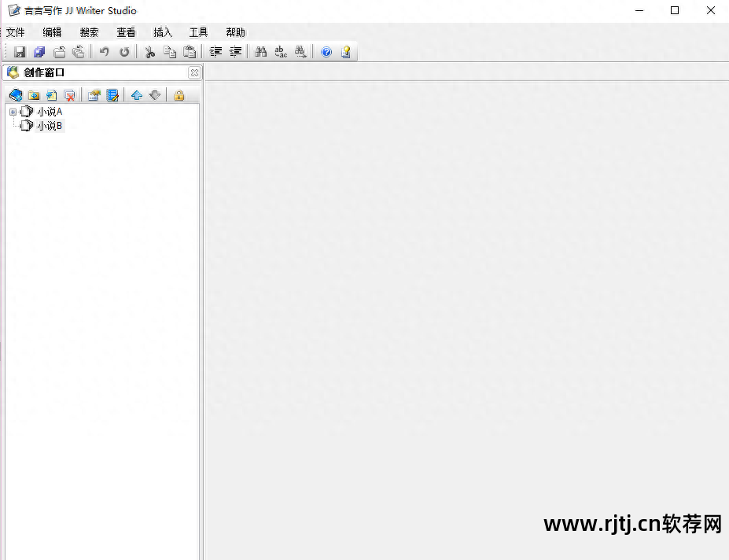Click the Redo arrow icon
Image resolution: width=729 pixels, height=560 pixels.
124,52
